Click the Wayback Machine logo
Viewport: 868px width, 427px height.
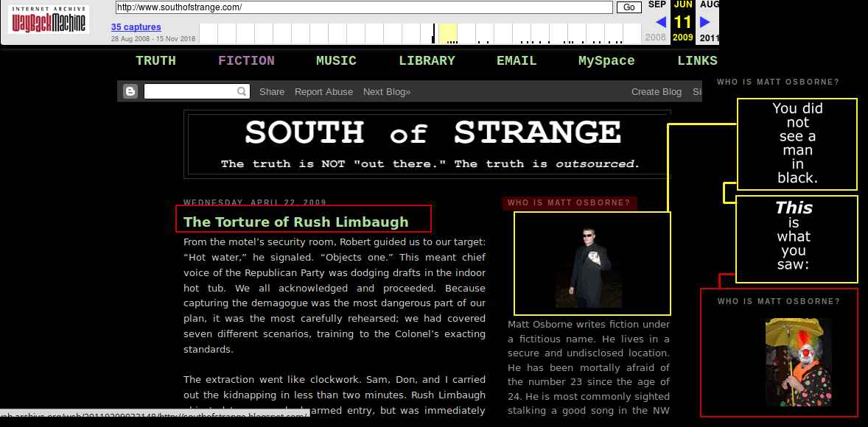[49, 21]
